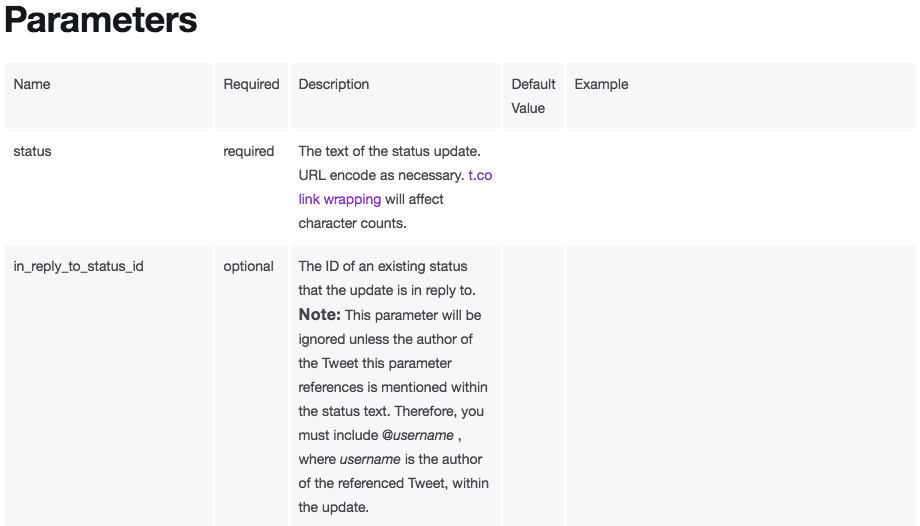
Task: Click empty Default Value cell for in_reply_to_status_id
Action: tap(533, 385)
